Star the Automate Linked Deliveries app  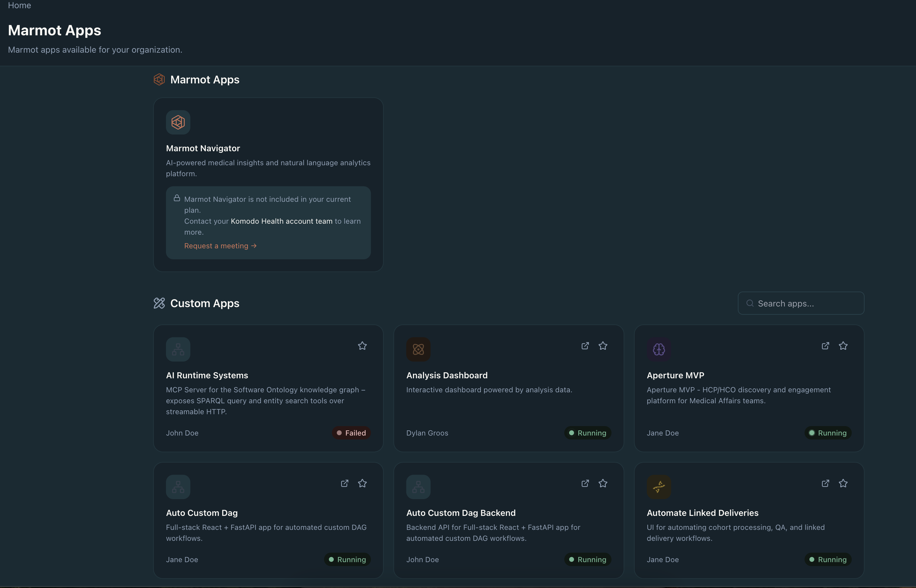[x=843, y=483]
